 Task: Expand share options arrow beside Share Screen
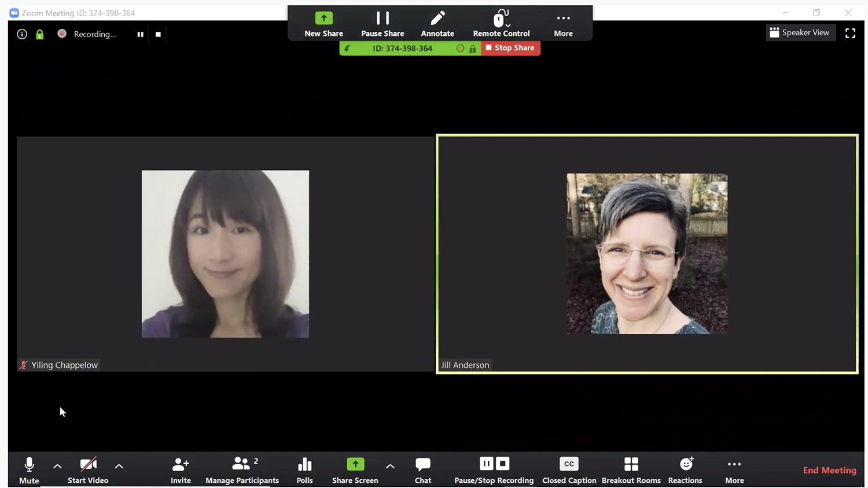click(390, 466)
